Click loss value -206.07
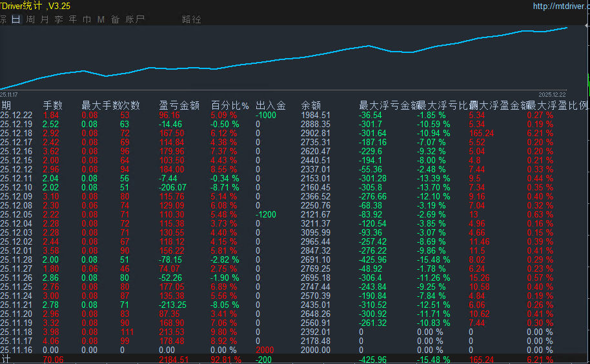590x364 pixels. 173,187
